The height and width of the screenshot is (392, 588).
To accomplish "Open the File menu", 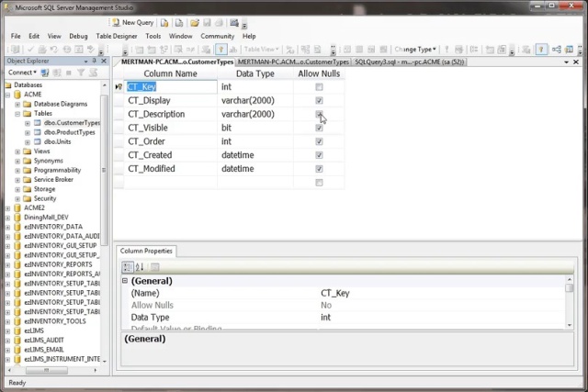I will click(16, 36).
